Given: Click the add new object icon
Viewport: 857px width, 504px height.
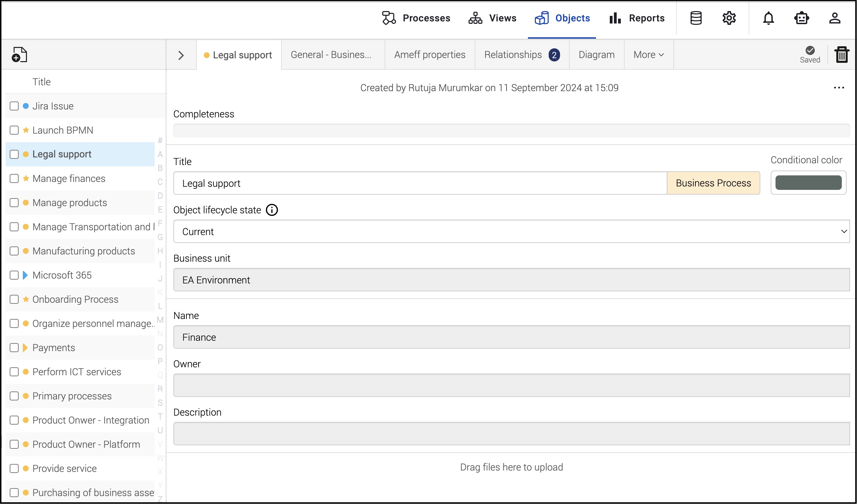Looking at the screenshot, I should point(19,55).
